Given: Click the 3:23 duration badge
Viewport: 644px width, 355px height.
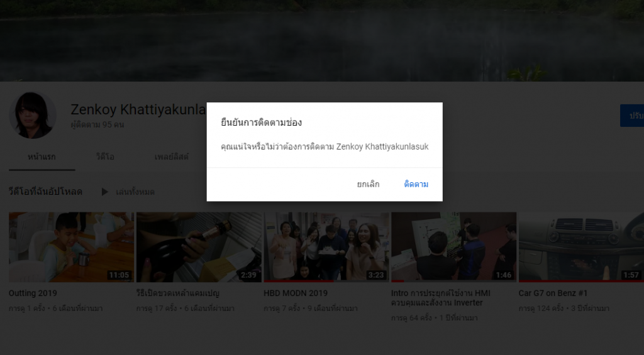Looking at the screenshot, I should point(376,275).
